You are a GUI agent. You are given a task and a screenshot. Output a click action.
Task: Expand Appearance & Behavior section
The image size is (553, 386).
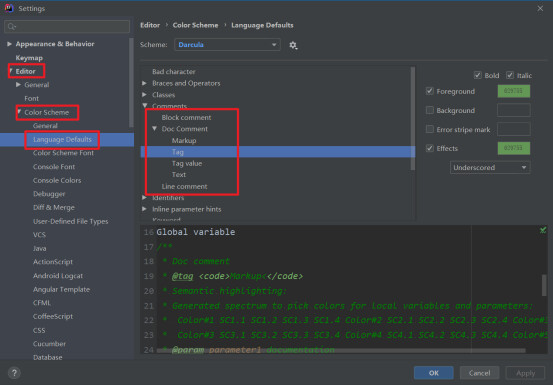[10, 44]
